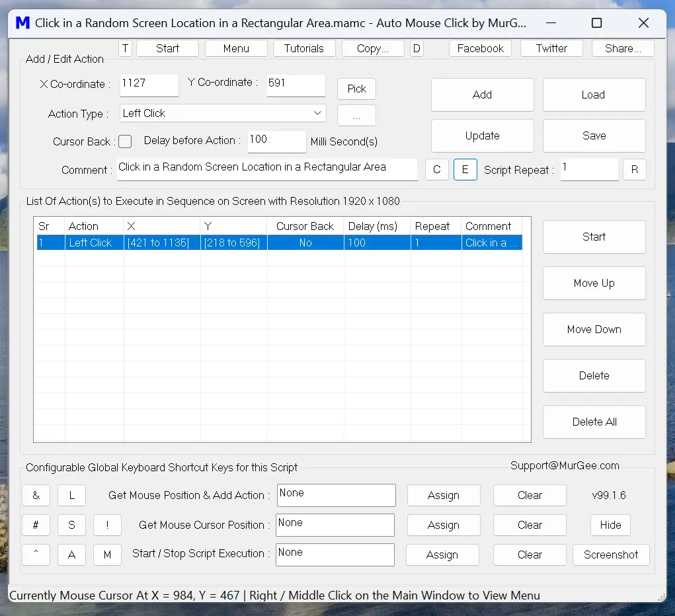The height and width of the screenshot is (616, 675).
Task: Click the L hotkey icon for Get Mouse Position
Action: pyautogui.click(x=71, y=495)
